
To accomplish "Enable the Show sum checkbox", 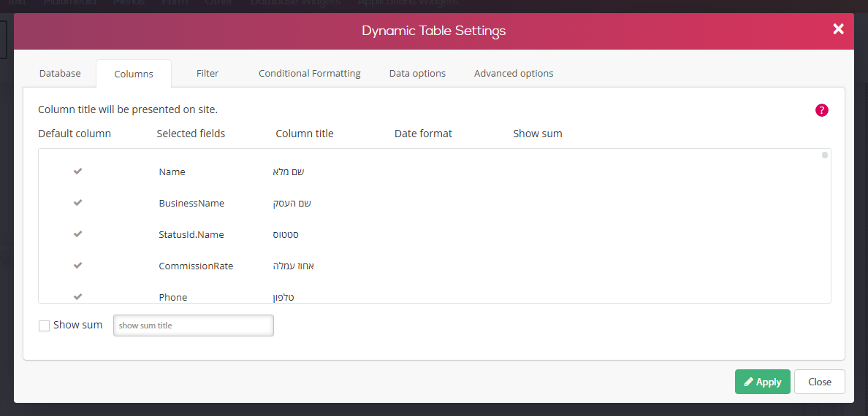I will click(x=45, y=326).
